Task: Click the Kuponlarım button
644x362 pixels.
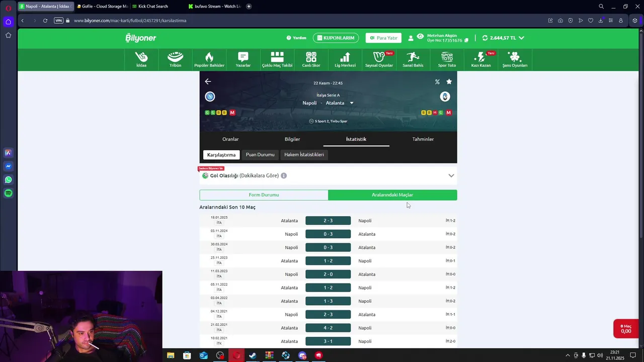Action: coord(335,38)
